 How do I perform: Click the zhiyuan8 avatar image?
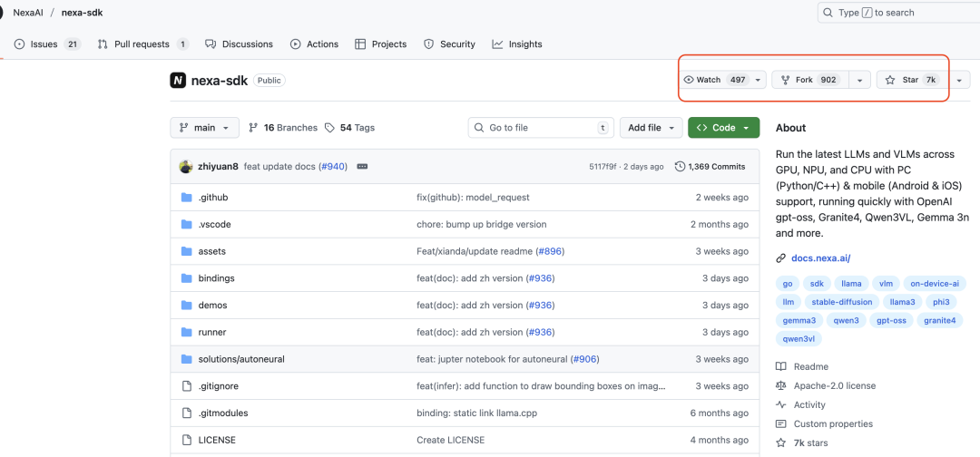[186, 167]
